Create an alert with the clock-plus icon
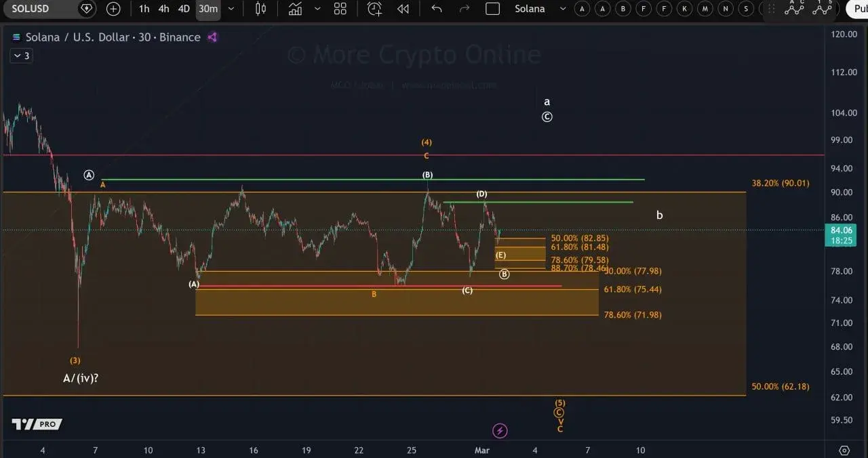The image size is (868, 458). 374,9
